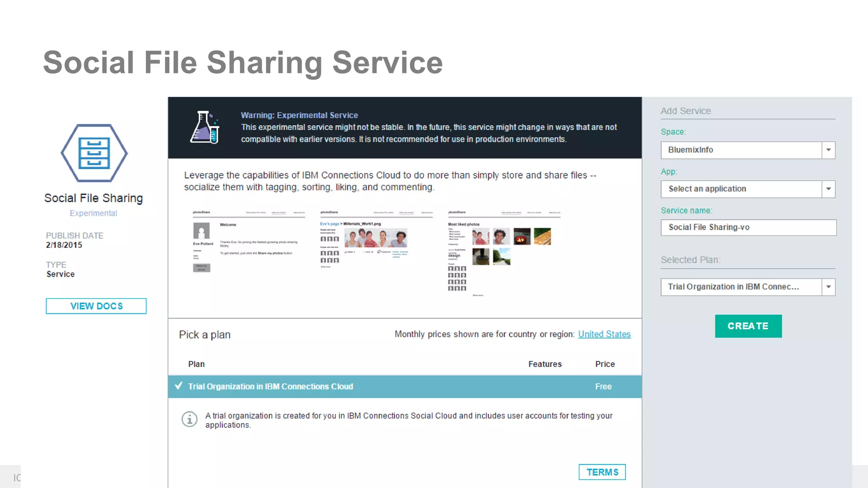868x488 pixels.
Task: Open the Space dropdown arrow
Action: (x=828, y=150)
